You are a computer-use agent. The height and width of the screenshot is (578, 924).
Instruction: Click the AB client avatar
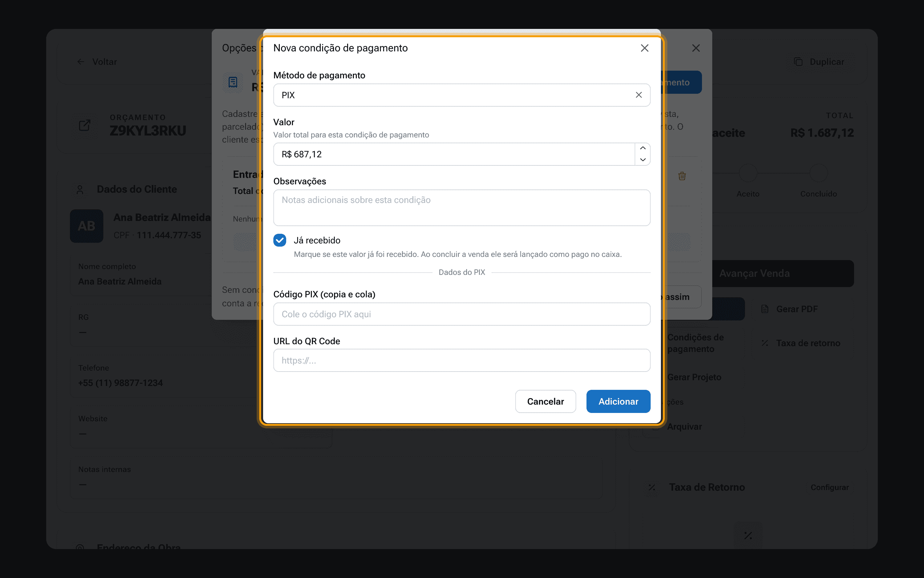coord(87,226)
